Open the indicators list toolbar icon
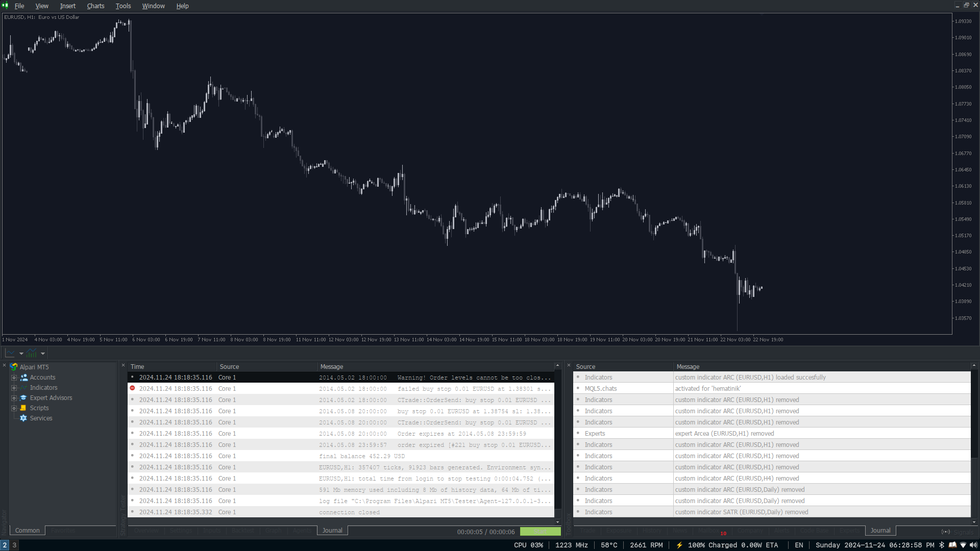 (x=32, y=353)
